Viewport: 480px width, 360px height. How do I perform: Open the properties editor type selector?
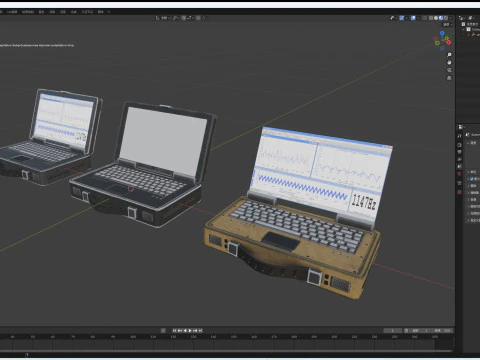tap(461, 127)
